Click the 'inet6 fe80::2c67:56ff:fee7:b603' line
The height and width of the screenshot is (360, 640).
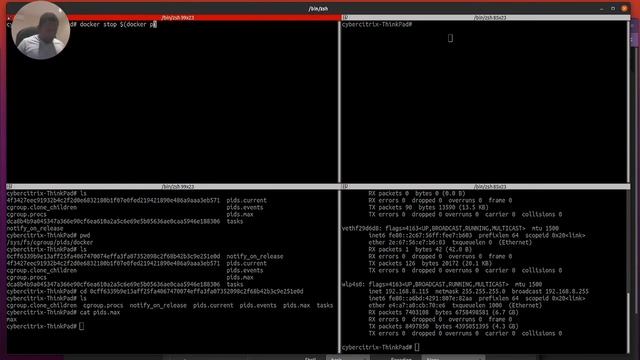tap(477, 236)
